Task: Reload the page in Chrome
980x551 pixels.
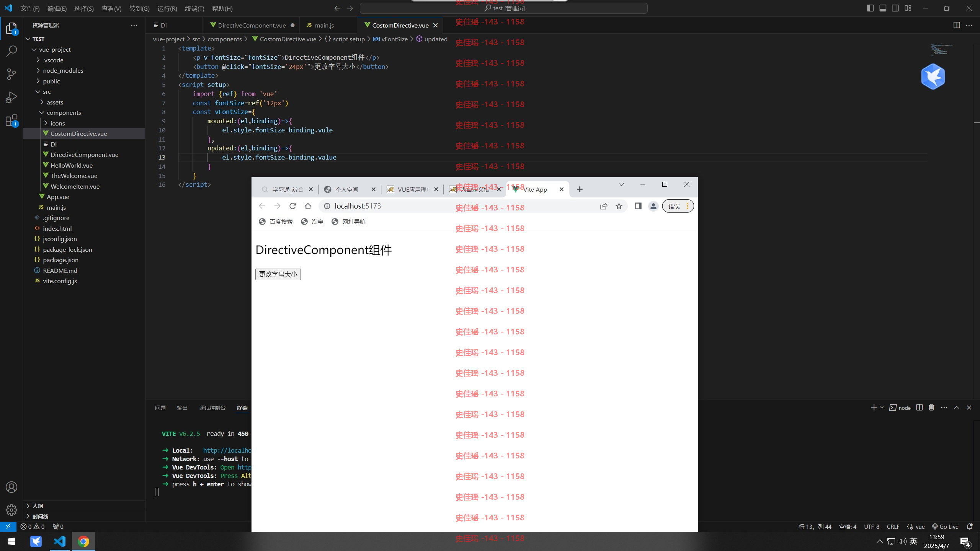Action: click(293, 206)
